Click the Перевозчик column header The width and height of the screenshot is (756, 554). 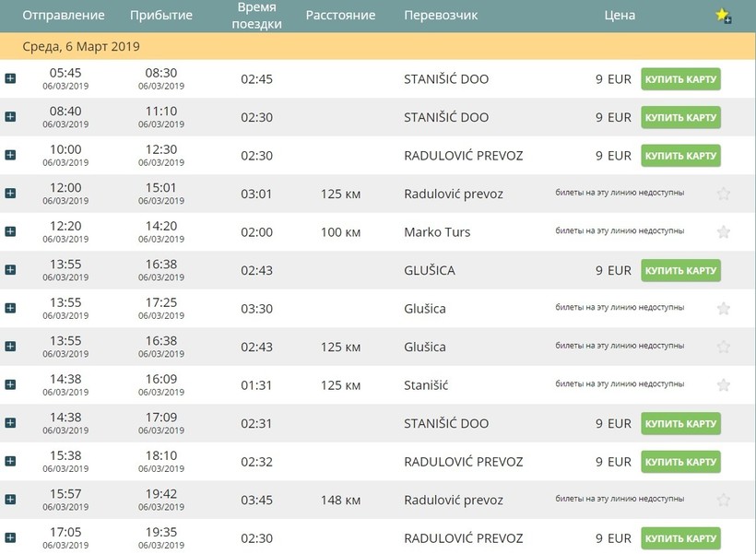coord(440,16)
